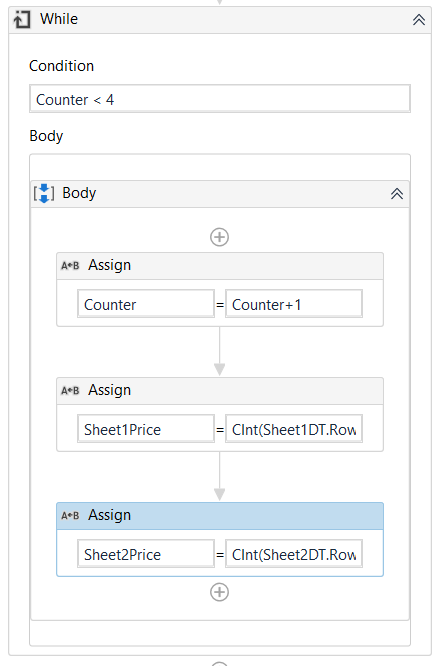Click the A+B icon of Sheet2Price Assign
The height and width of the screenshot is (666, 446).
pyautogui.click(x=70, y=515)
